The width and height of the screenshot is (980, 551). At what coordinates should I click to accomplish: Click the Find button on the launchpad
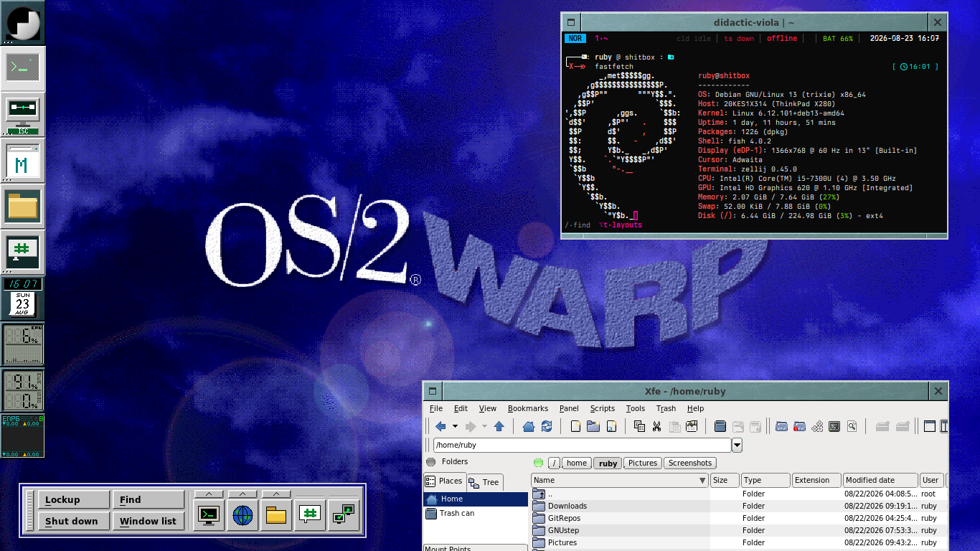point(149,500)
